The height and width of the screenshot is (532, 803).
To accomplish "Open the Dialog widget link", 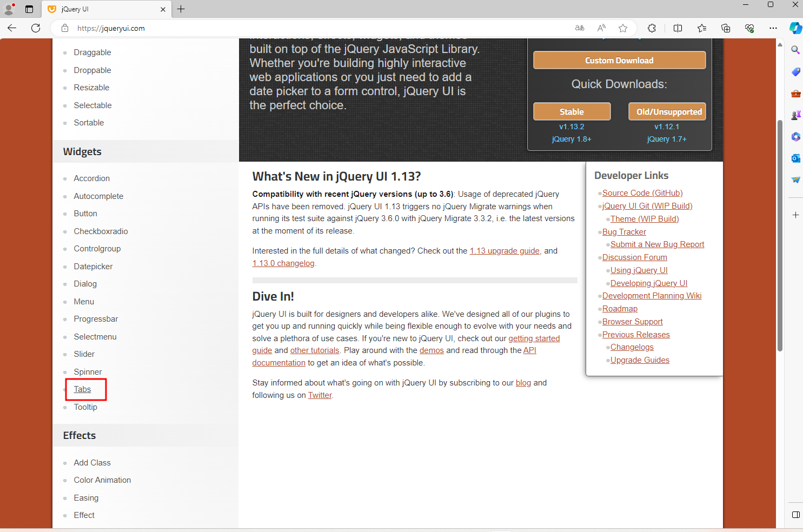I will click(x=85, y=284).
